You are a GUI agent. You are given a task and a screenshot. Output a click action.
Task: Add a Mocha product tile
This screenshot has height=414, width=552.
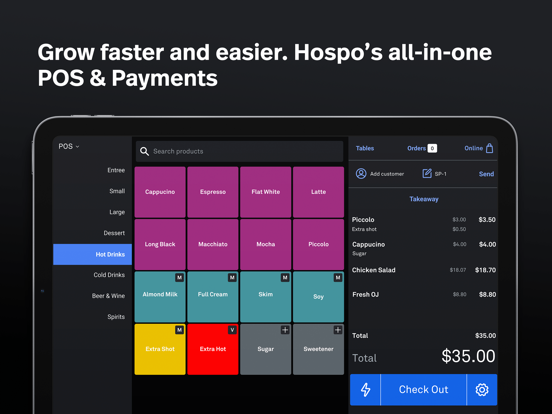click(x=266, y=244)
